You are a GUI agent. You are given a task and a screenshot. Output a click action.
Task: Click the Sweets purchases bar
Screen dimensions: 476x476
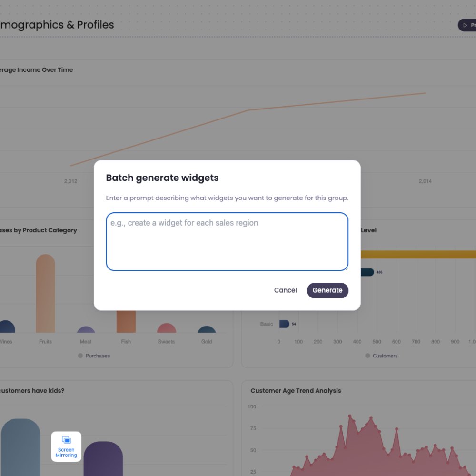[166, 328]
